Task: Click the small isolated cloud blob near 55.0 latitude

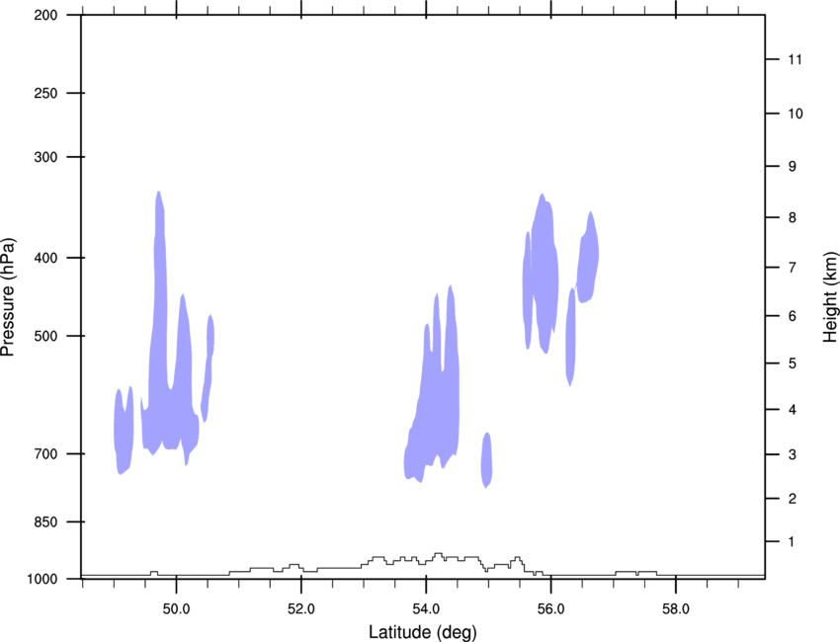Action: coord(486,459)
